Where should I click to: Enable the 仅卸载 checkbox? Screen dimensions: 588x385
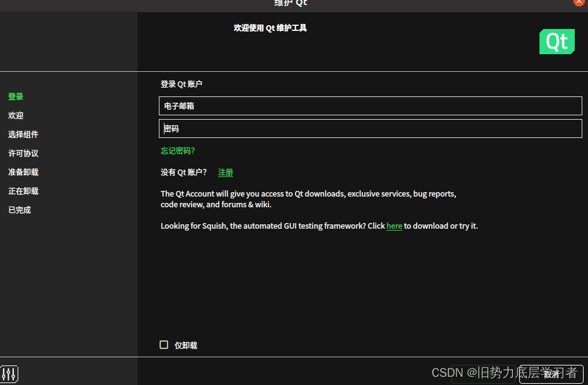tap(164, 345)
